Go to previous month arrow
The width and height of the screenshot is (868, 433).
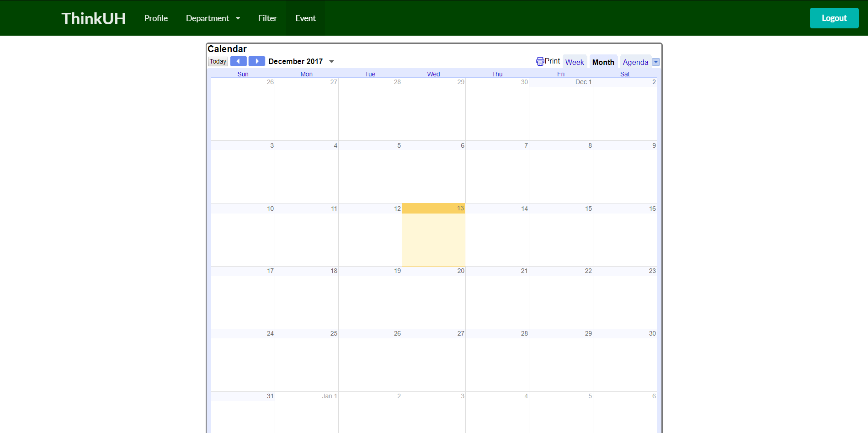pos(238,61)
